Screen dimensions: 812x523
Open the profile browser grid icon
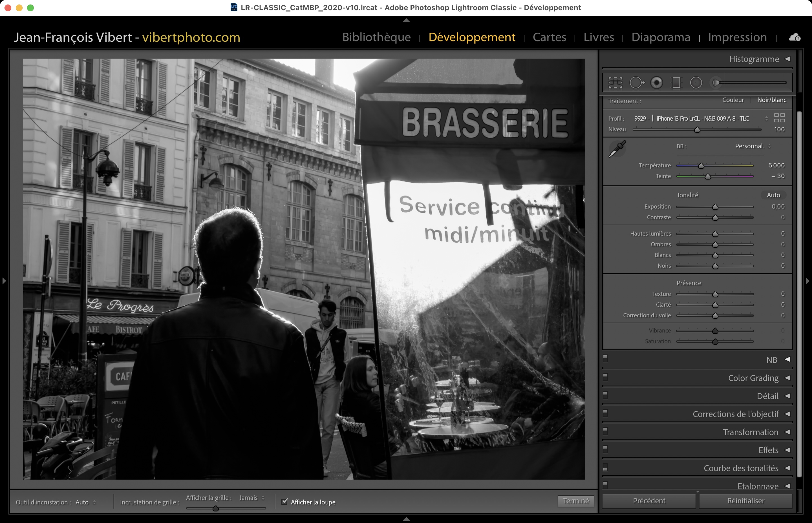[x=779, y=118]
